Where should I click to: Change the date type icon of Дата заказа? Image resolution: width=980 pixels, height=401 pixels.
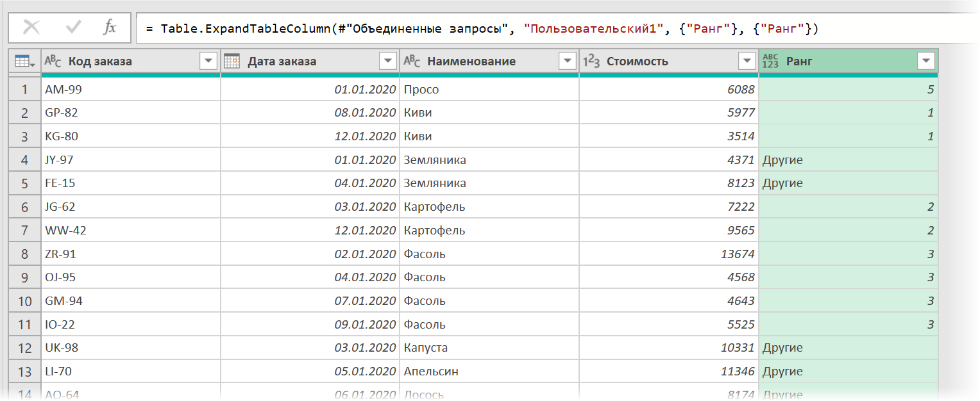[x=232, y=61]
